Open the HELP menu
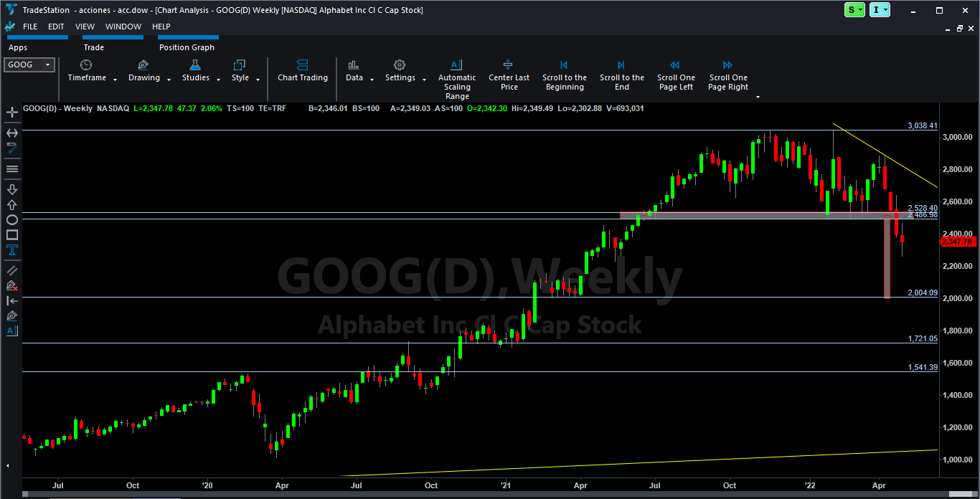 pyautogui.click(x=161, y=27)
